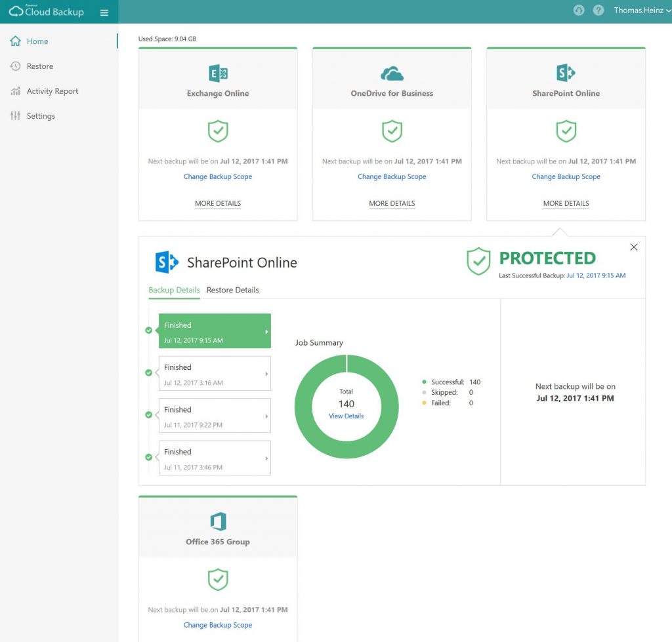Go to Home in sidebar
Screen dimensions: 672x642
point(37,41)
